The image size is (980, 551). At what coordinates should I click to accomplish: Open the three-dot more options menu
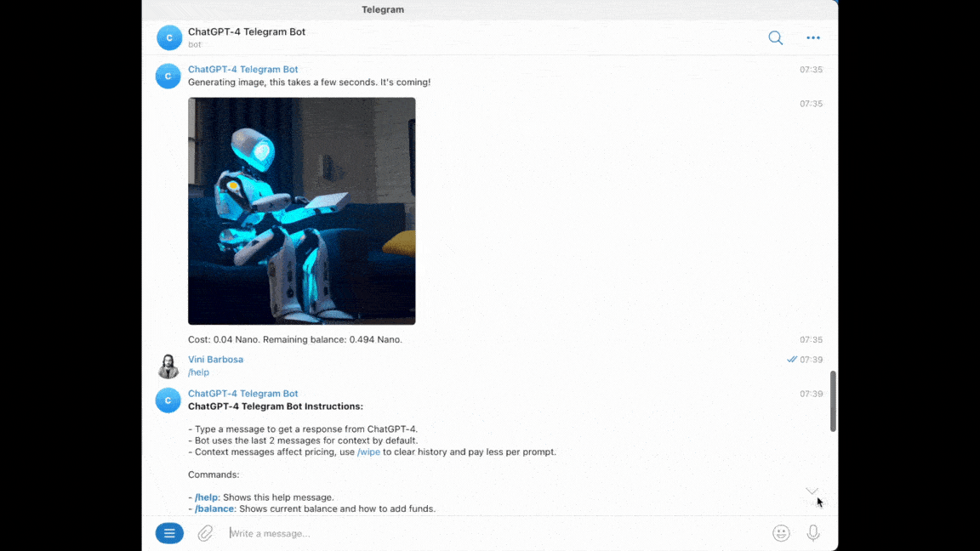pyautogui.click(x=813, y=38)
